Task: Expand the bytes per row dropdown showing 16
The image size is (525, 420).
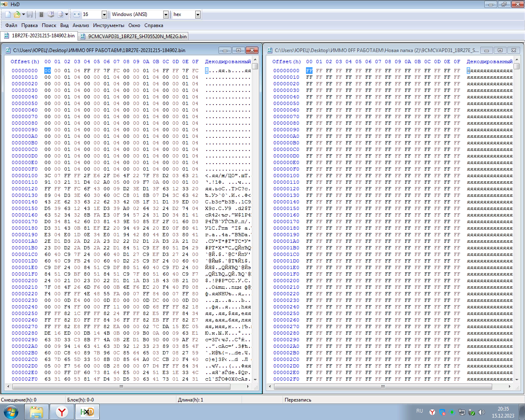Action: (104, 14)
